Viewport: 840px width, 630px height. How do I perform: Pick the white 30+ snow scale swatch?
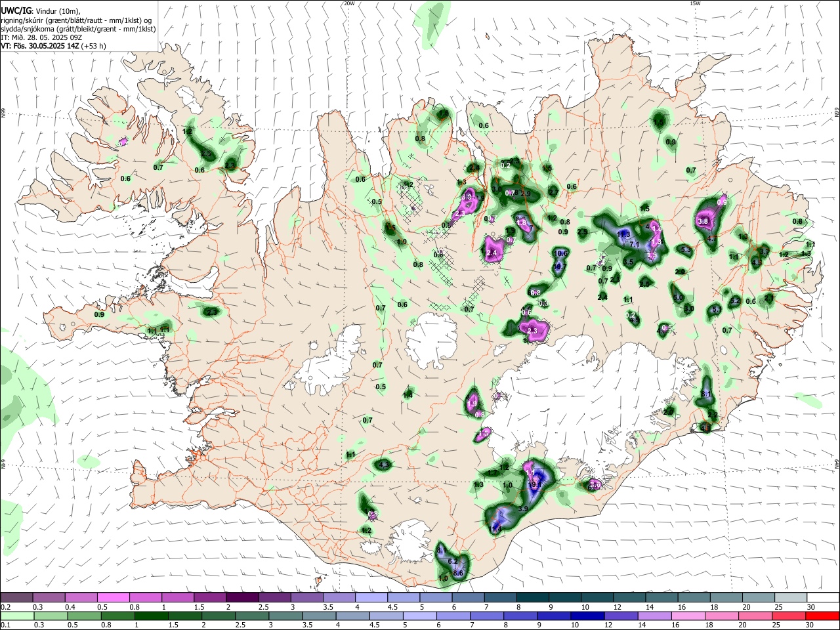click(823, 597)
